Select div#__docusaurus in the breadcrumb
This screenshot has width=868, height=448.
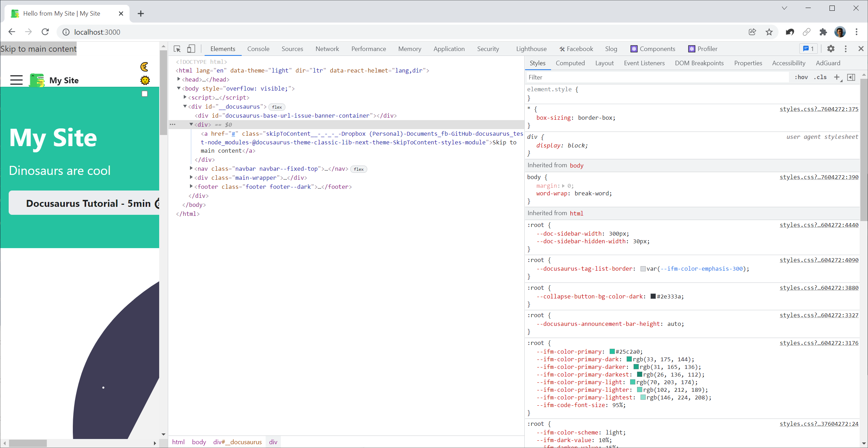pyautogui.click(x=238, y=442)
